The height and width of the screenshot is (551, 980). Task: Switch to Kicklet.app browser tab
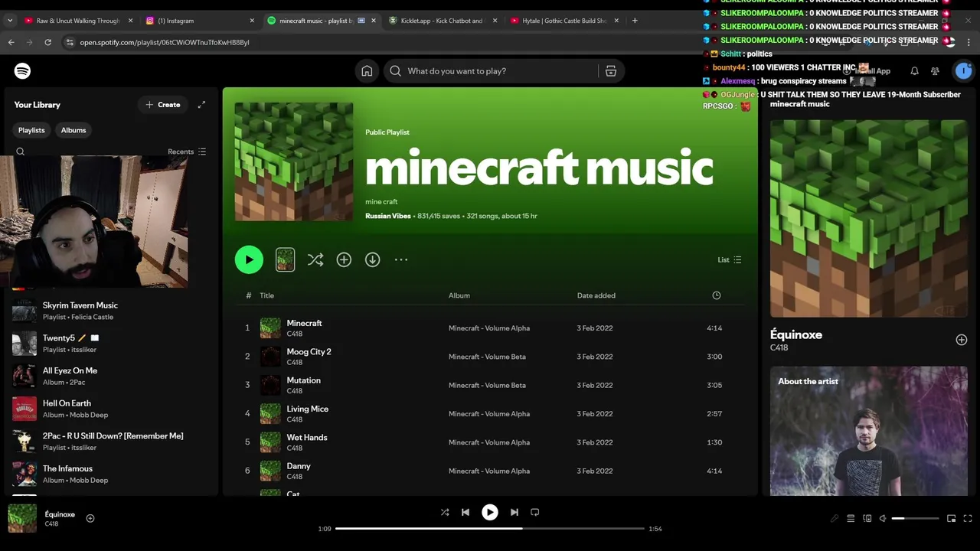pos(443,21)
